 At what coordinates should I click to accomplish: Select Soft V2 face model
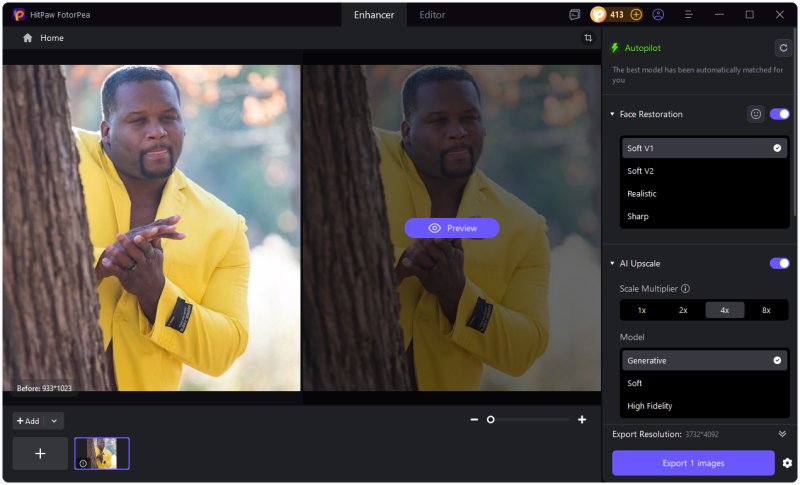coord(704,171)
